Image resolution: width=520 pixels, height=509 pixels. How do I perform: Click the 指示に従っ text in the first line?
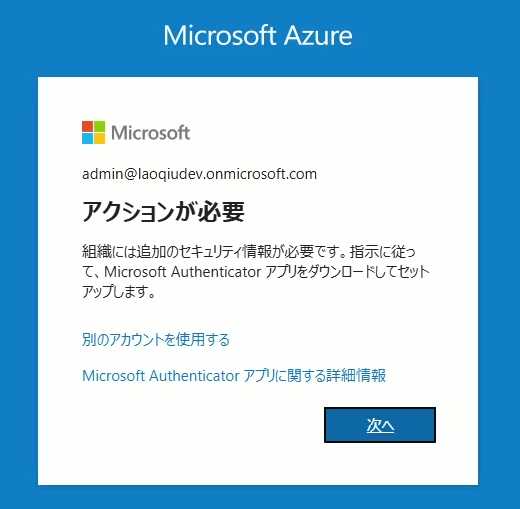pos(382,252)
